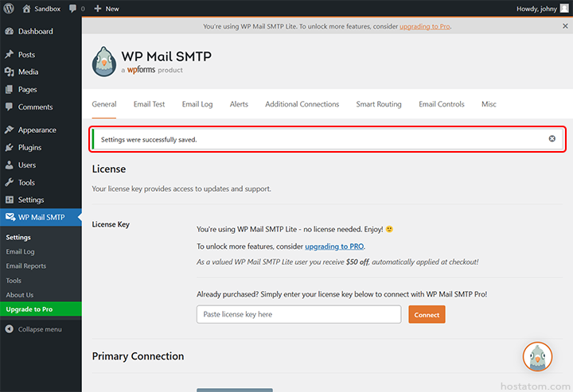Viewport: 573px width, 392px height.
Task: Open Dashboard from the sidebar
Action: [35, 32]
